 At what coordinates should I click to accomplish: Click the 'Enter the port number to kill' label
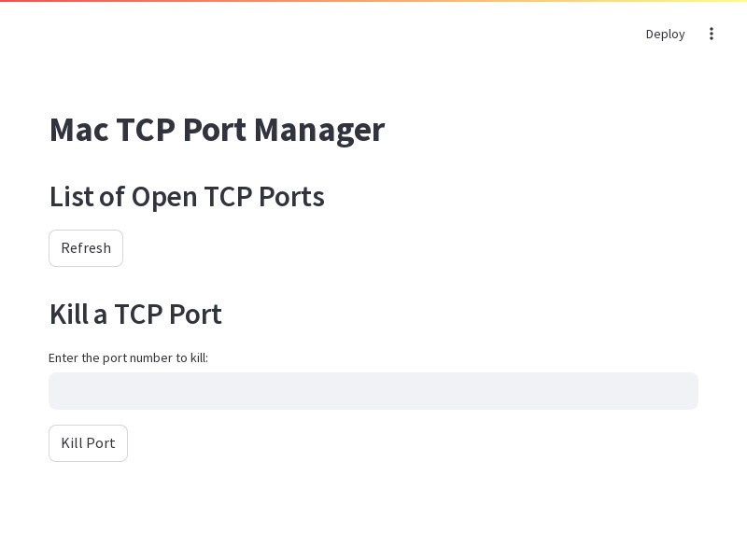[x=128, y=357]
